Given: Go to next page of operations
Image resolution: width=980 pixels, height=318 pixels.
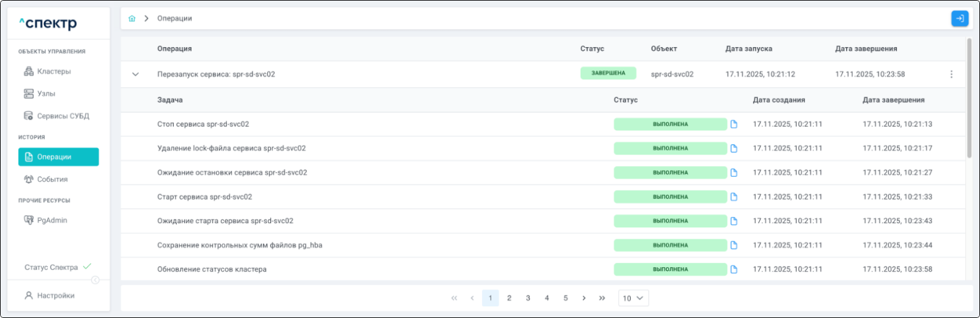Looking at the screenshot, I should pos(584,298).
